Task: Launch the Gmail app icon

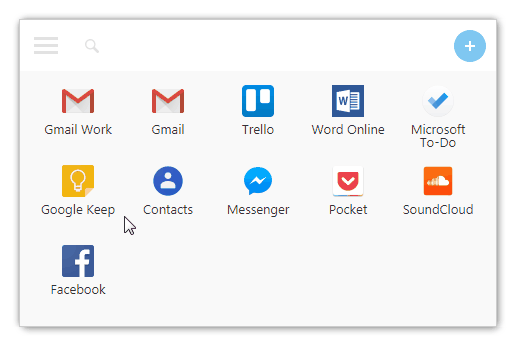Action: point(168,101)
